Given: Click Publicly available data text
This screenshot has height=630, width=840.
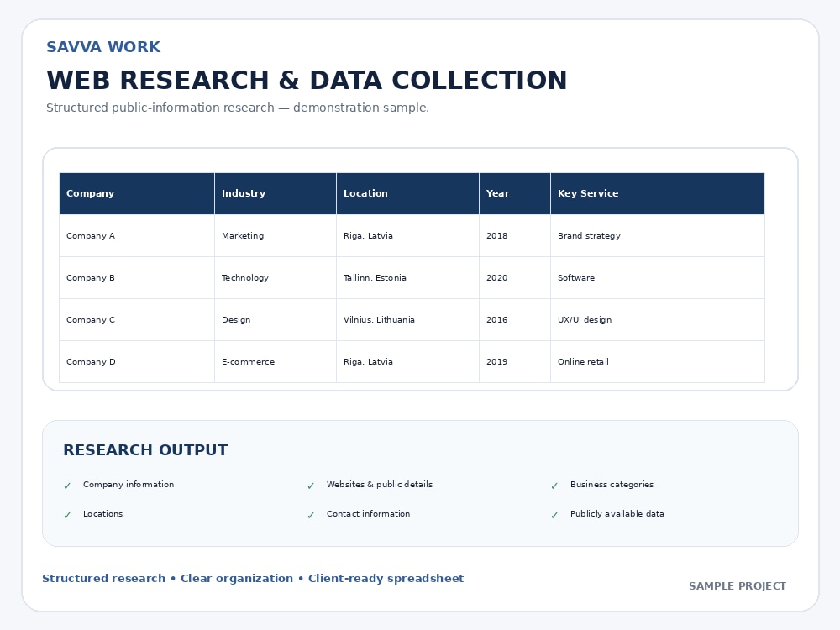Looking at the screenshot, I should [617, 514].
